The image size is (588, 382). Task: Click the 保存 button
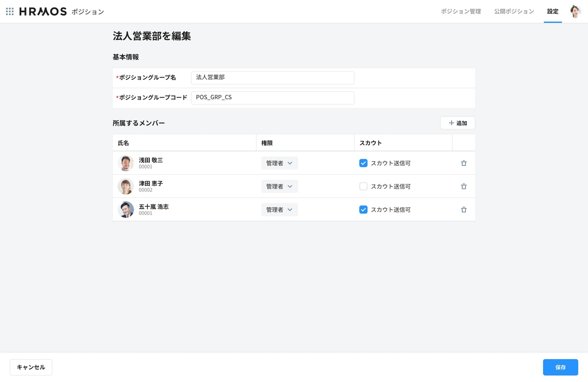tap(560, 367)
